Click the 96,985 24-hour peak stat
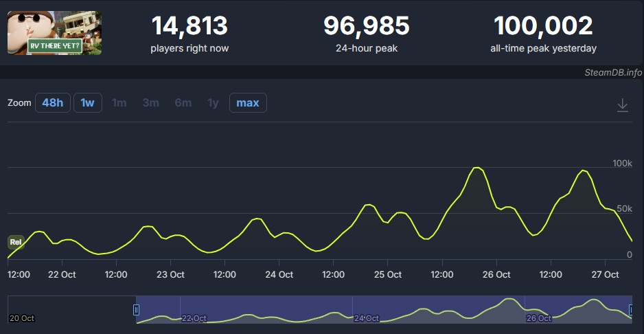 click(x=366, y=33)
